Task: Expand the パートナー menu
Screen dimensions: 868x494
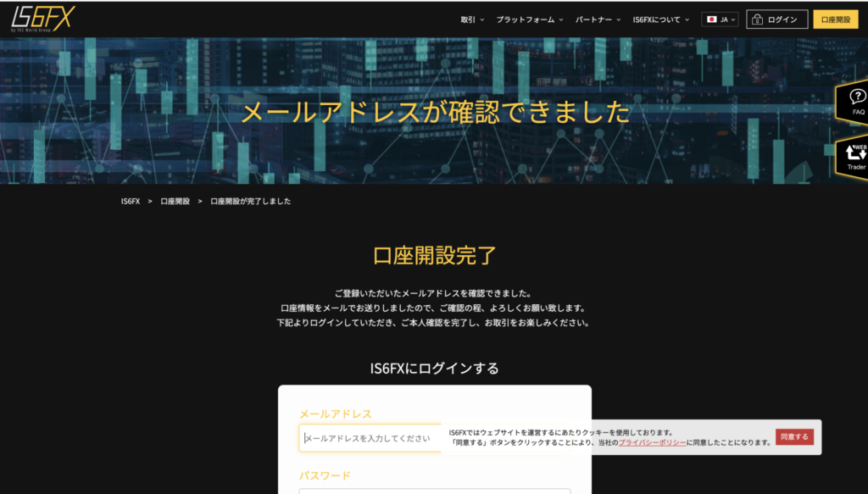Action: 598,19
